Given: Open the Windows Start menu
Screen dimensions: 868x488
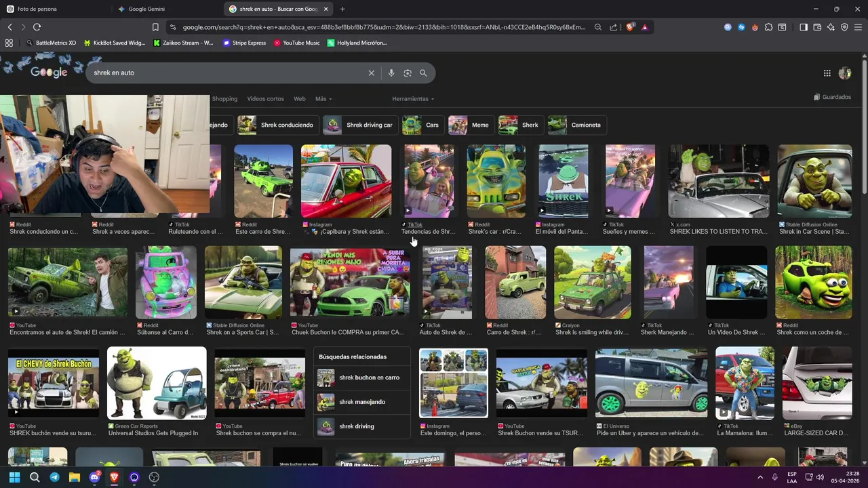Looking at the screenshot, I should pos(14,477).
